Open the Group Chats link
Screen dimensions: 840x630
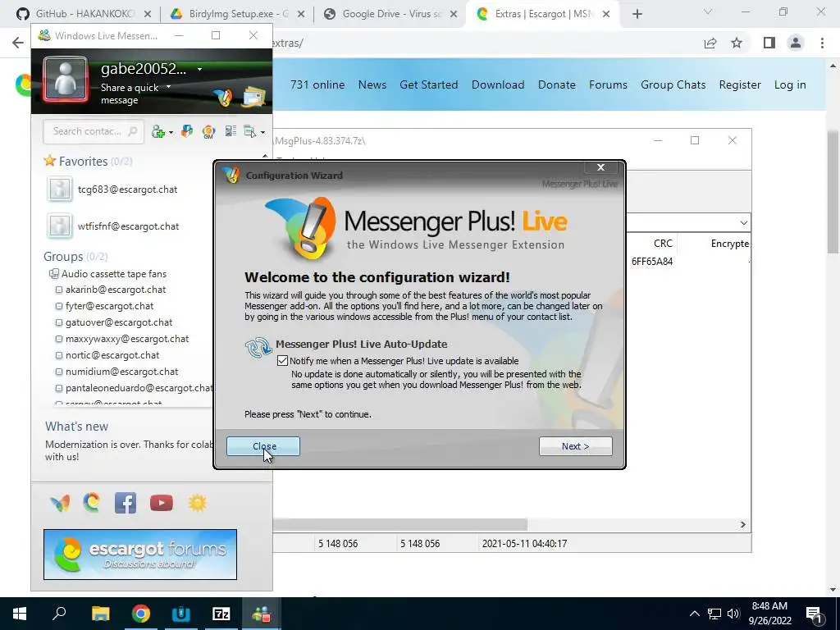673,84
